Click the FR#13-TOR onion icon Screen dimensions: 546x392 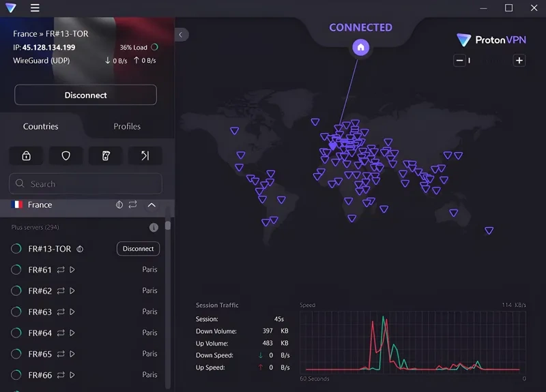(80, 249)
